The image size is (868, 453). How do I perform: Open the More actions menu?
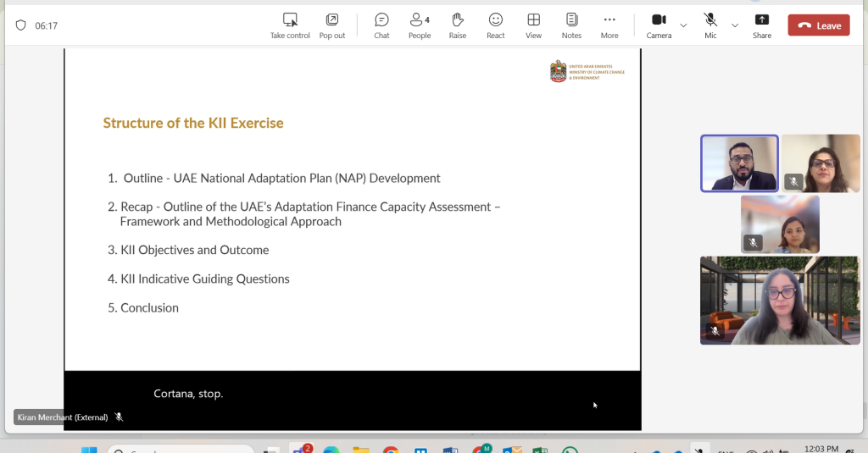tap(609, 25)
